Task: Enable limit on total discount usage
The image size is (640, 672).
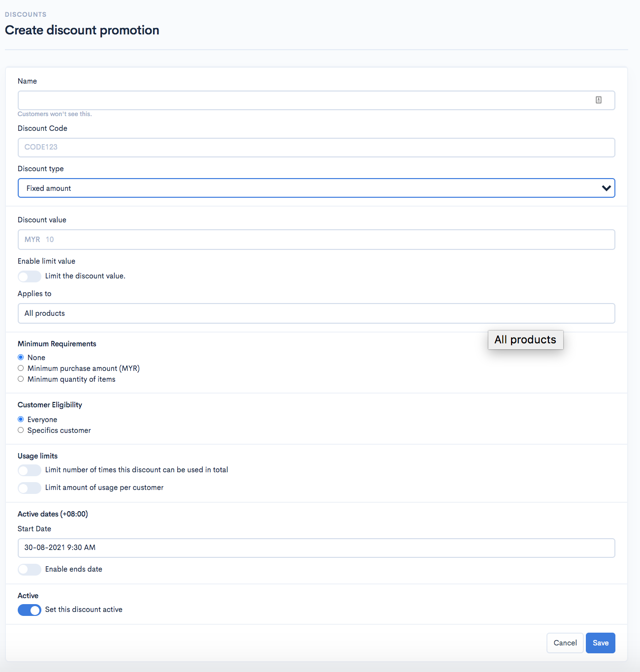Action: click(29, 470)
